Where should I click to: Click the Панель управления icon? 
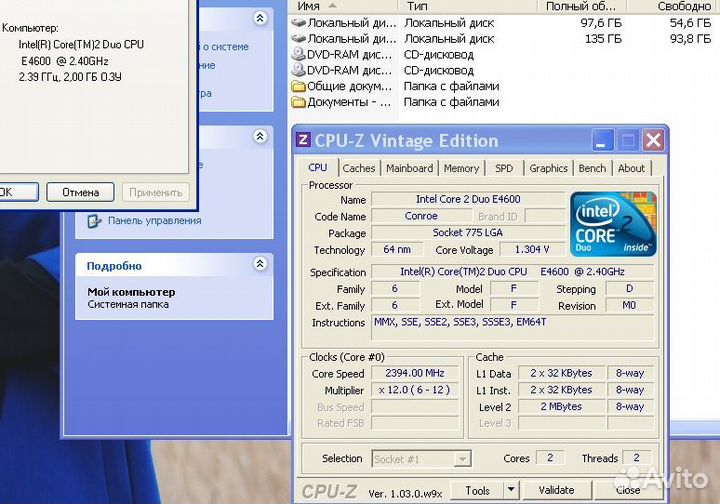[x=94, y=221]
